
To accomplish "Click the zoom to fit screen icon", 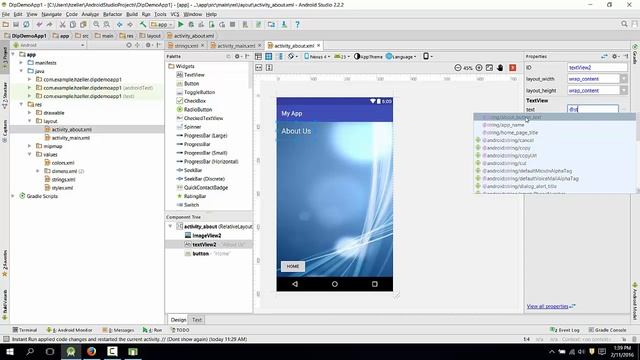I will (x=489, y=68).
